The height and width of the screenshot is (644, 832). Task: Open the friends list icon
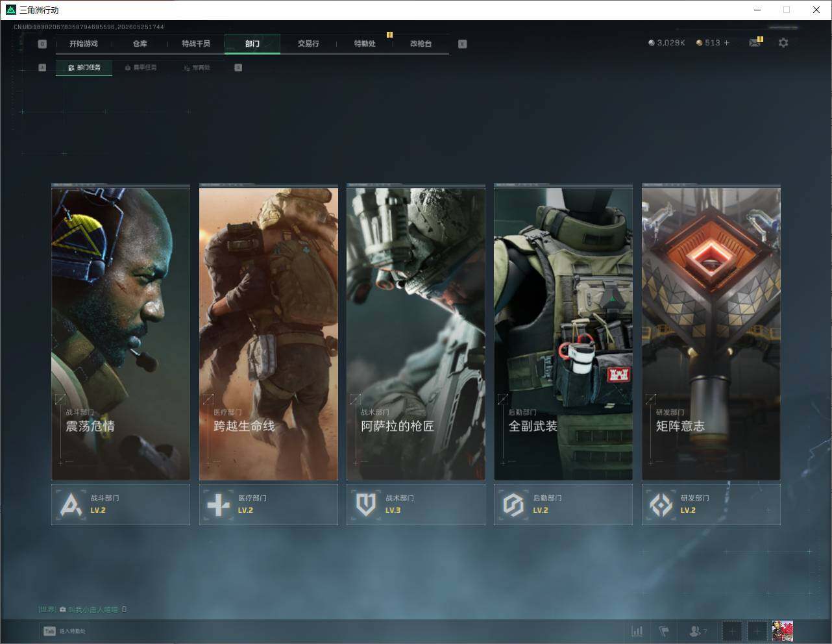click(698, 631)
